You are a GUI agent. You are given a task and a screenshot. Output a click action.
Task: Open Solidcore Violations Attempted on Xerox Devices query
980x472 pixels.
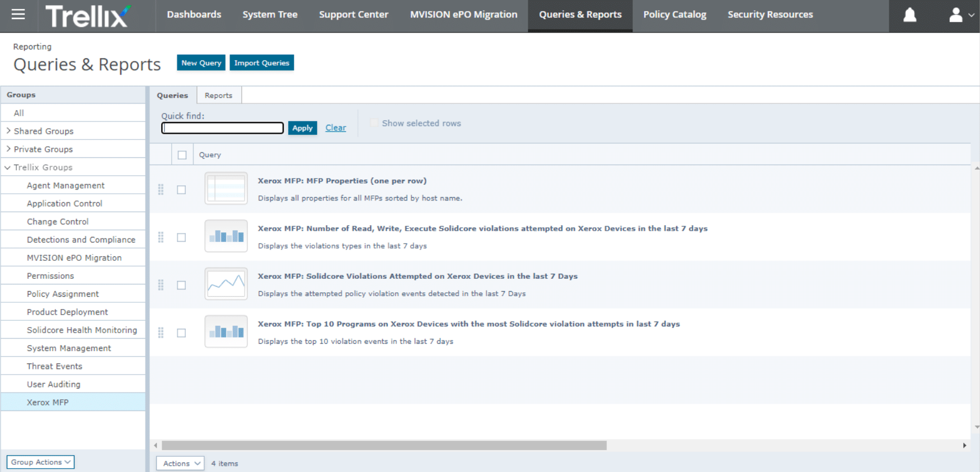(418, 276)
